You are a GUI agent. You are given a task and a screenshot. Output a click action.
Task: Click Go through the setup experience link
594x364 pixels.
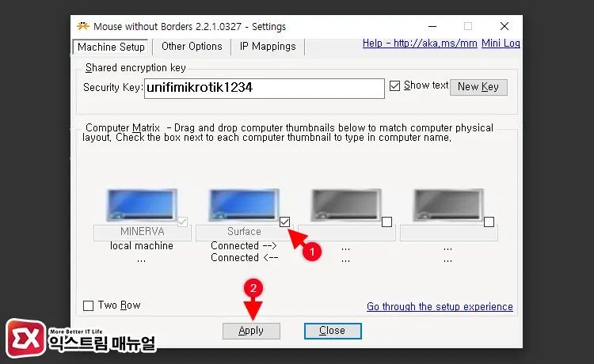440,306
